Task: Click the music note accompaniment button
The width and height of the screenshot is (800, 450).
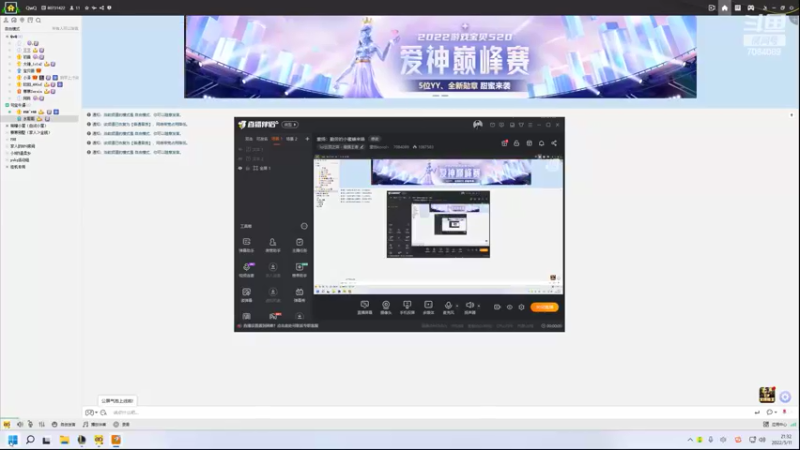Action: pos(94,424)
